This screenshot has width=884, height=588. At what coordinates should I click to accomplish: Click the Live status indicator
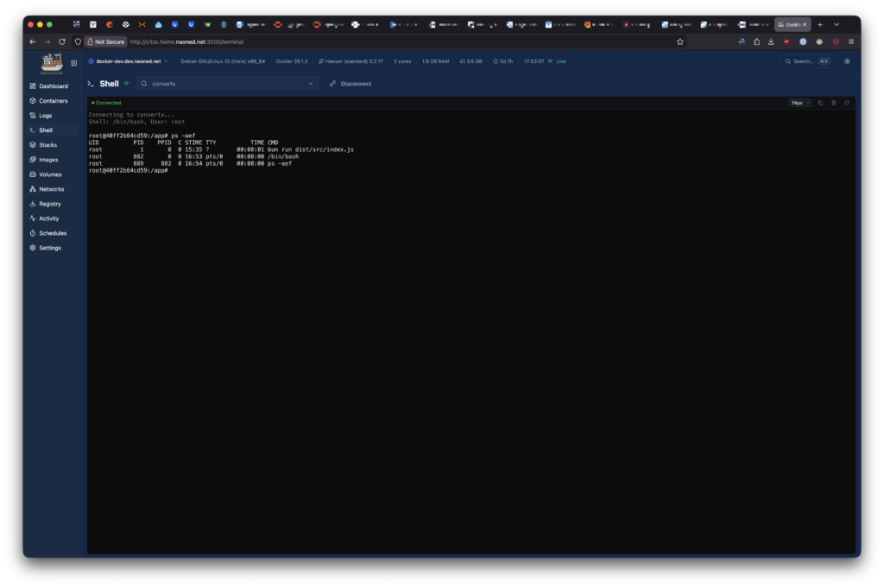coord(557,61)
